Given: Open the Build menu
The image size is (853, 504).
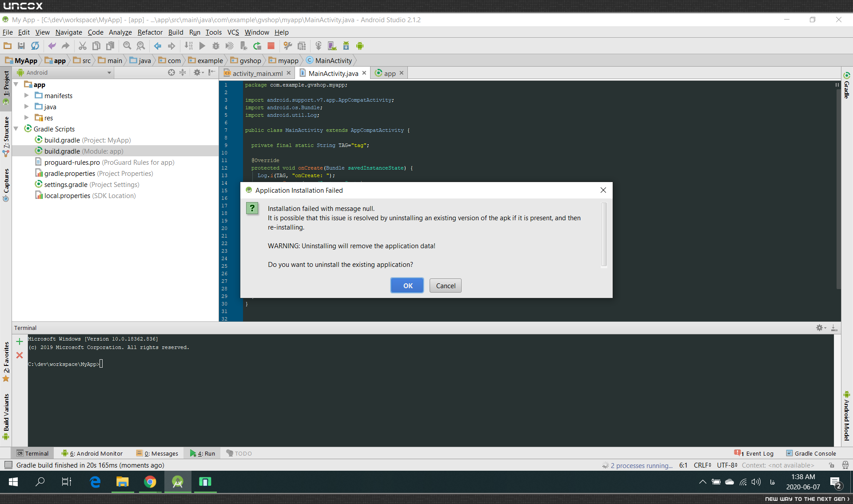Looking at the screenshot, I should click(176, 32).
